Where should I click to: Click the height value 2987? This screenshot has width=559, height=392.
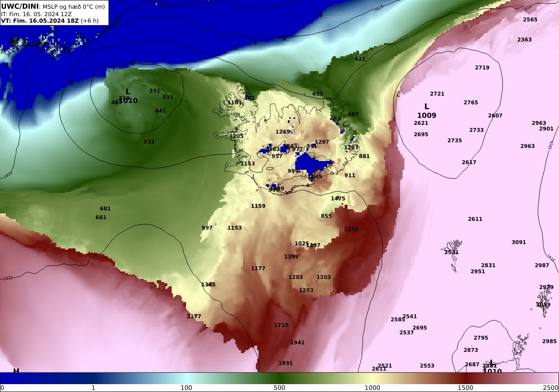pos(542,265)
